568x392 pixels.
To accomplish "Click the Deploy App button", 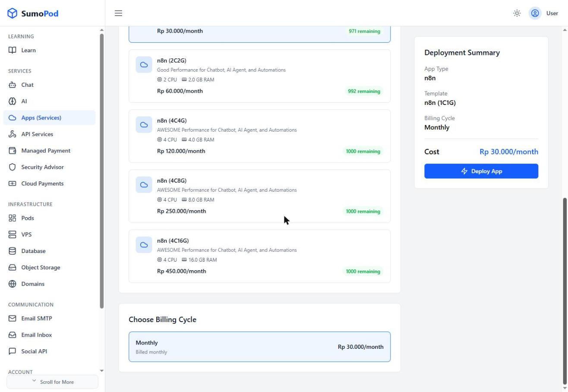I will (x=481, y=171).
